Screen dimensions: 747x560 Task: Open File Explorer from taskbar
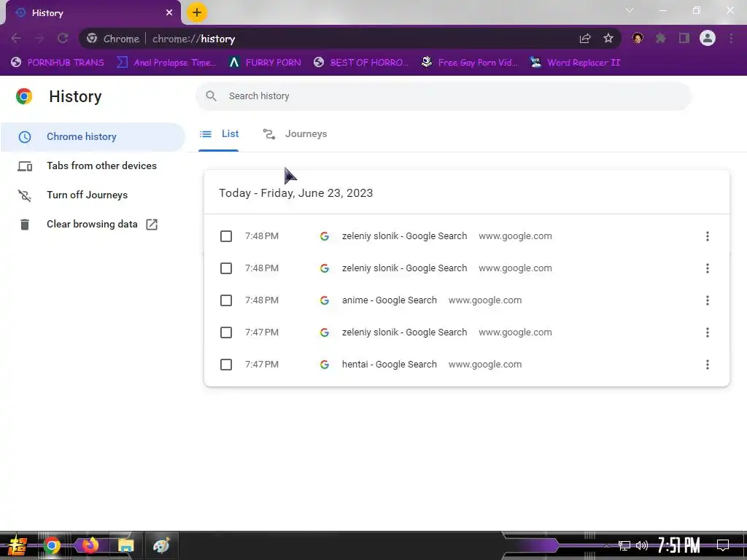(x=125, y=545)
